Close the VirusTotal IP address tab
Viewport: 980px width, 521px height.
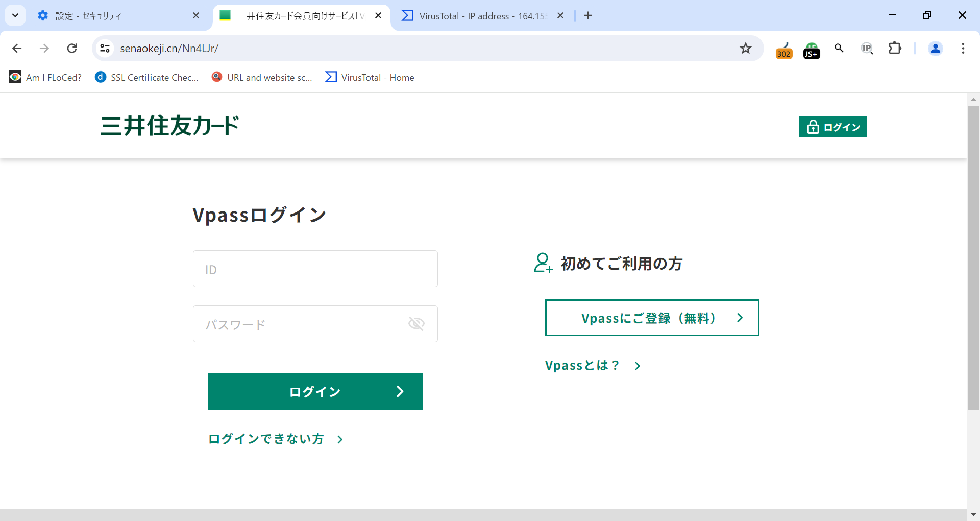pos(560,16)
